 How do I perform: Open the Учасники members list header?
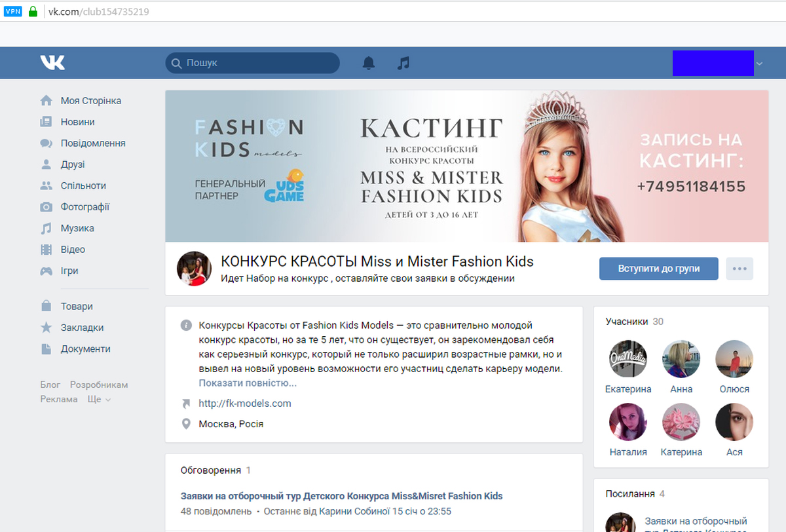634,322
